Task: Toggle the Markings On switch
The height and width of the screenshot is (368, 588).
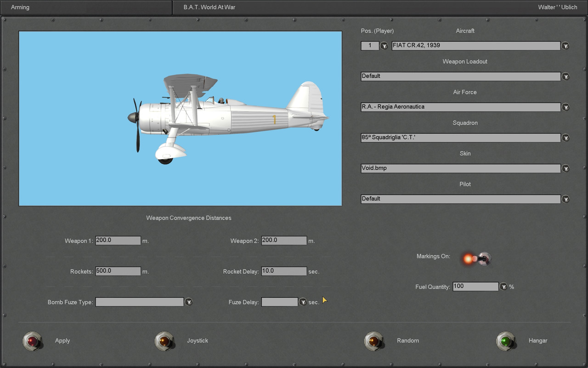Action: tap(477, 259)
